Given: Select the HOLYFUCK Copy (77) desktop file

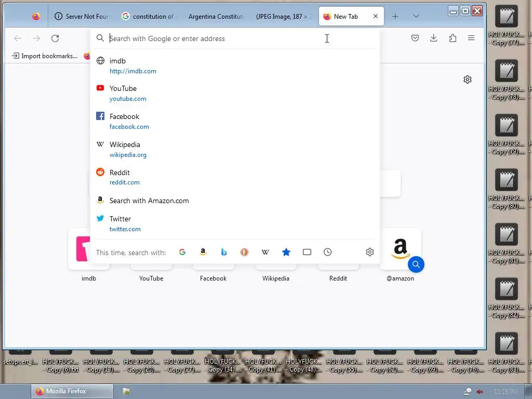Looking at the screenshot, I should point(506,25).
